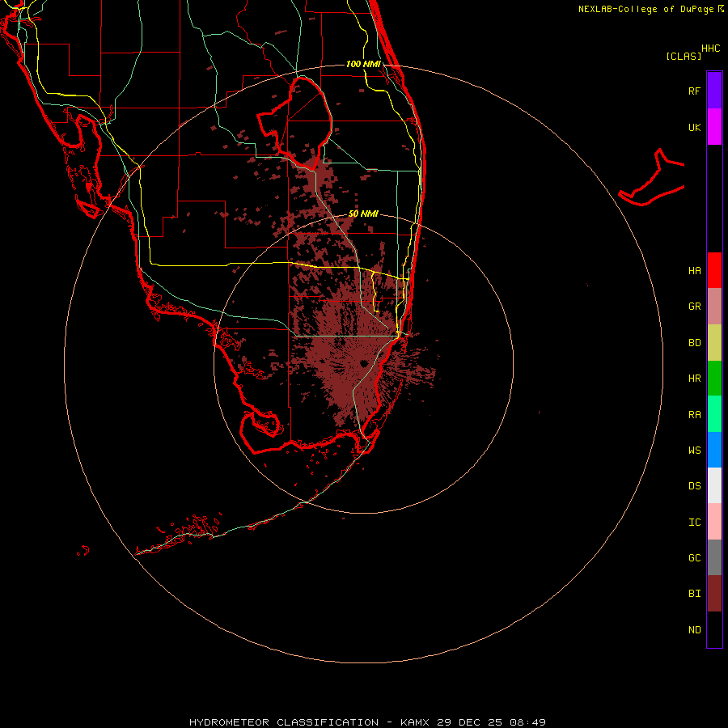Screen dimensions: 728x728
Task: Click the "GC" legend label
Action: [694, 558]
